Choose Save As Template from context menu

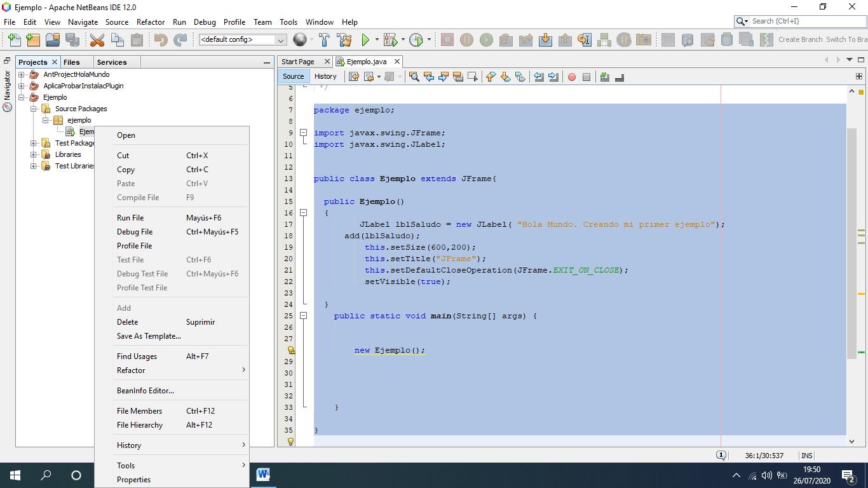pos(149,336)
